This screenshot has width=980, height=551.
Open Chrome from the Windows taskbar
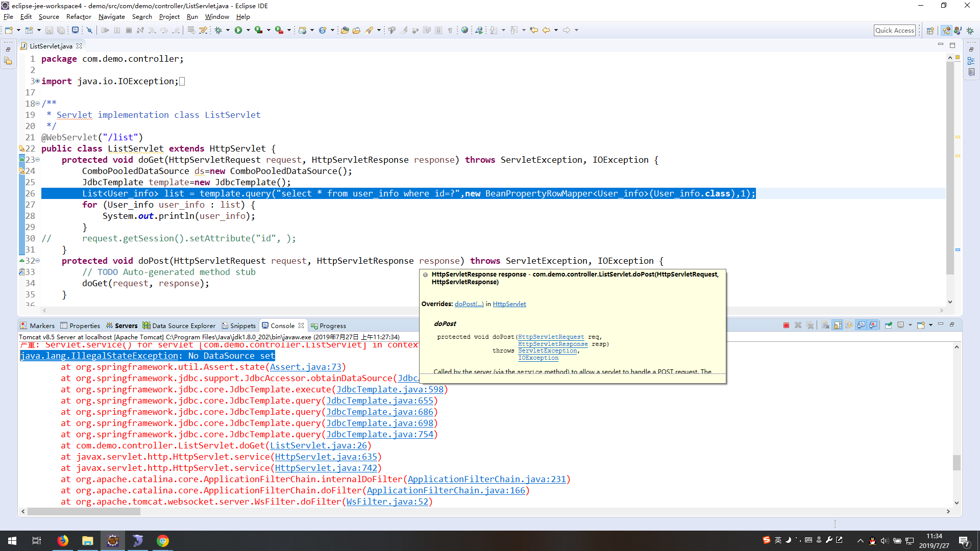coord(163,541)
